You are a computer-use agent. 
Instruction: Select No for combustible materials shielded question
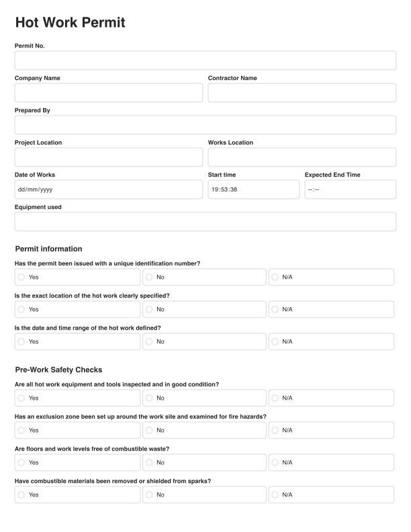coord(149,494)
